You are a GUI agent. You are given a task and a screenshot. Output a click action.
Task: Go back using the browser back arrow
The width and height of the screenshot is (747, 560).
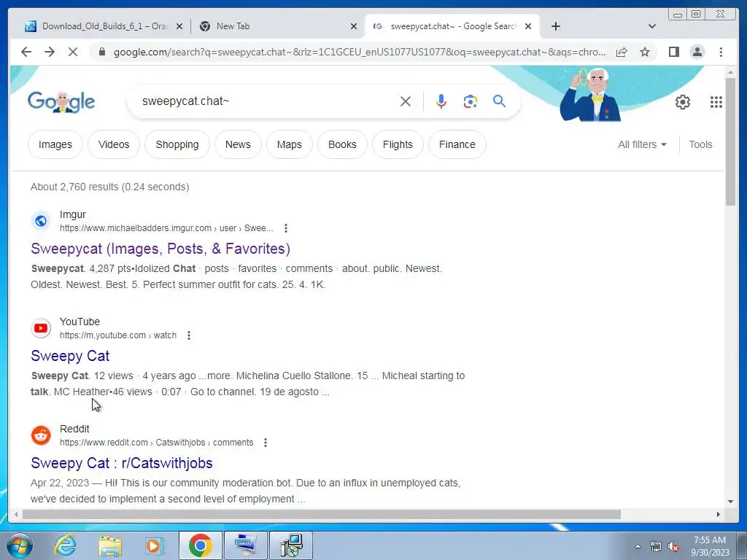[26, 52]
